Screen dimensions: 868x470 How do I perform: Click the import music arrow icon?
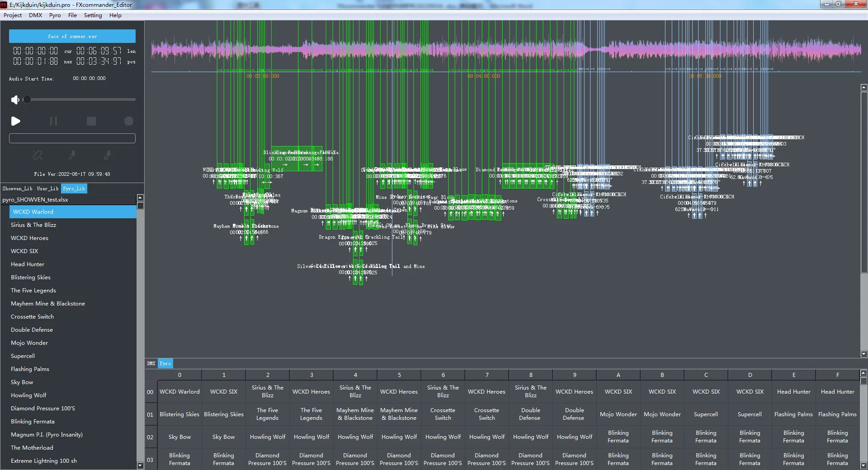[72, 155]
